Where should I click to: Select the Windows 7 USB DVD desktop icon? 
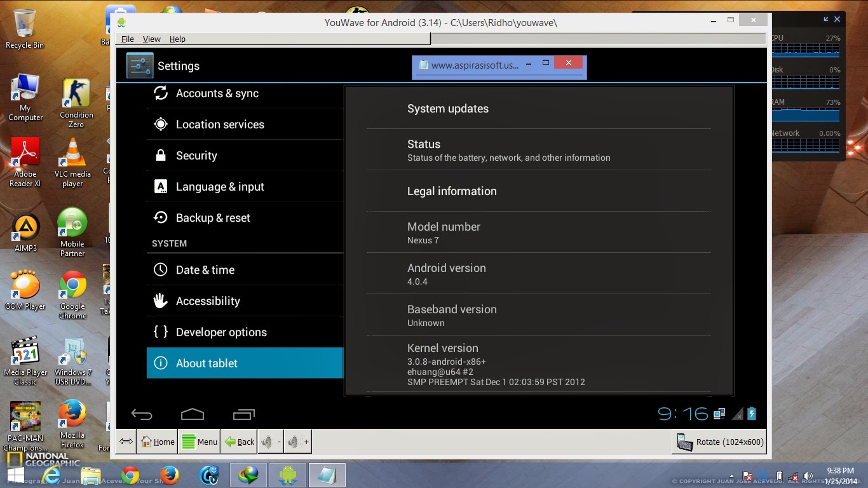tap(73, 361)
